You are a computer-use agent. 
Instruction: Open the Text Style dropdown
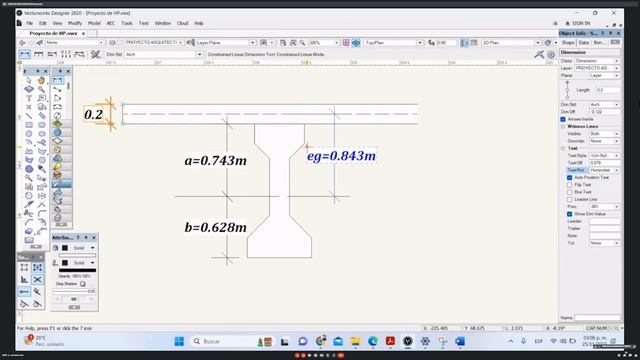tap(604, 156)
